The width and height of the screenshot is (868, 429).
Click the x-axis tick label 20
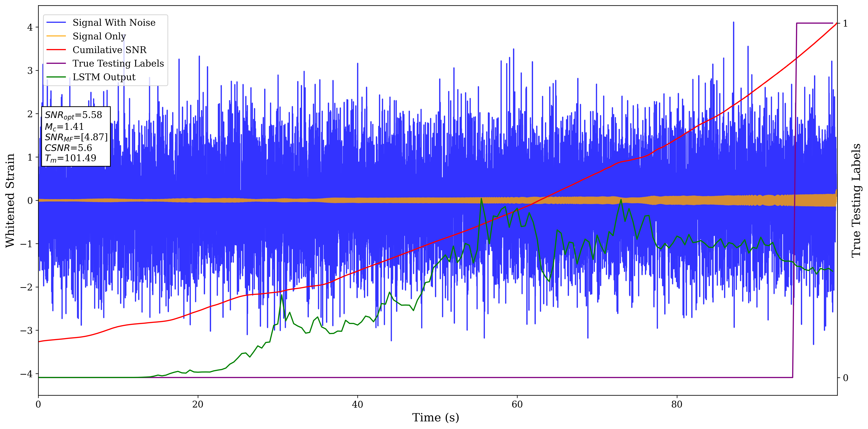(x=198, y=404)
